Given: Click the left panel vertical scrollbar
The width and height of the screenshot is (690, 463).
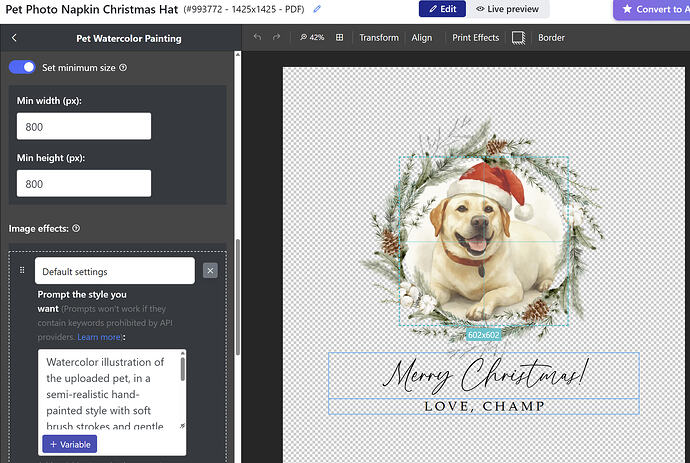Looking at the screenshot, I should point(238,297).
